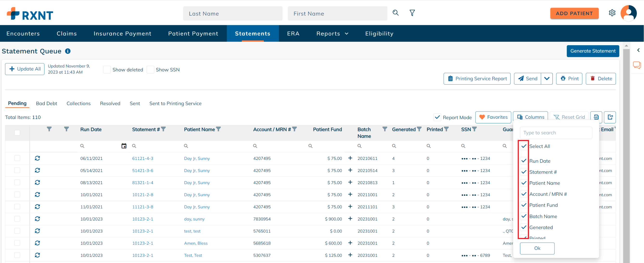Open the settings gear icon
644x263 pixels.
pos(612,13)
